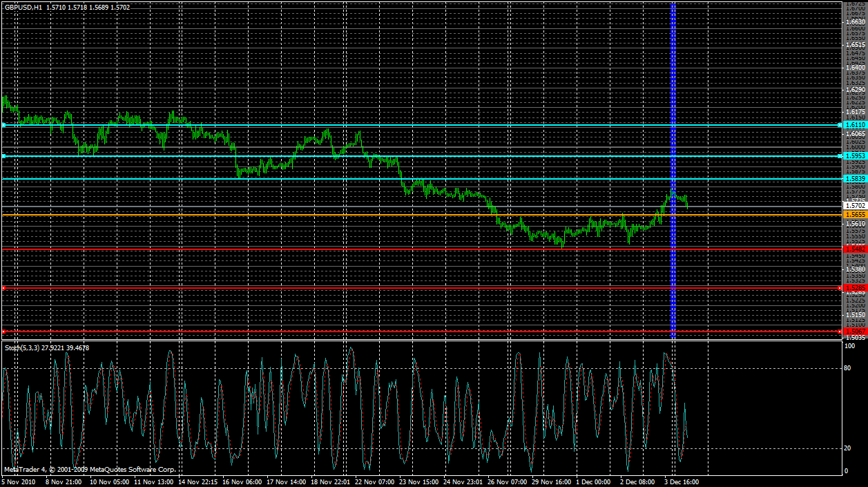Click the 1.6065 price scale value
This screenshot has width=868, height=487.
[x=856, y=134]
